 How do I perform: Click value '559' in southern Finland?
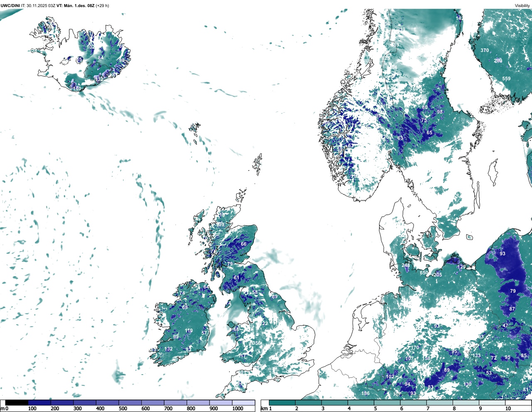506,79
